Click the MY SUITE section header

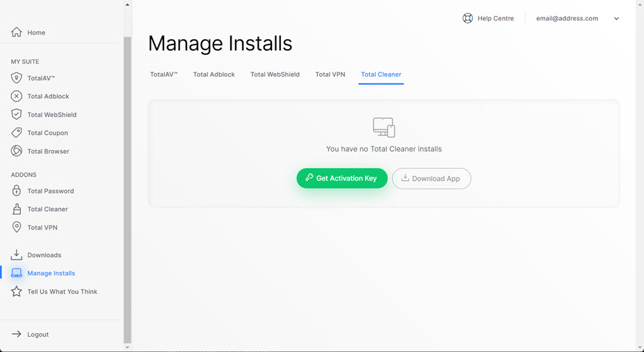25,62
